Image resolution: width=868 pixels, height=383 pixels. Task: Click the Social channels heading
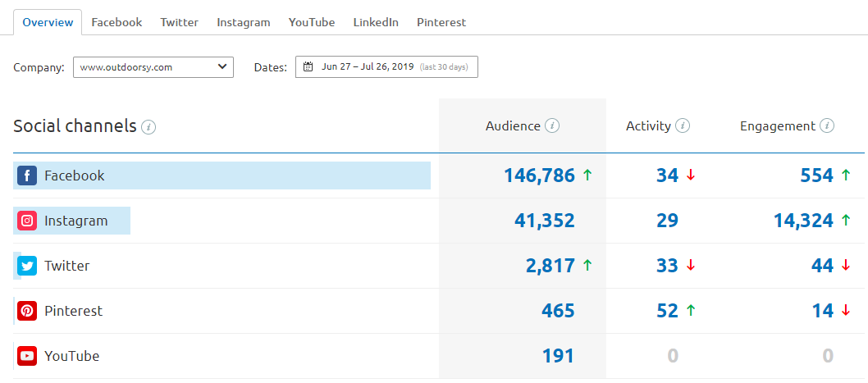75,126
